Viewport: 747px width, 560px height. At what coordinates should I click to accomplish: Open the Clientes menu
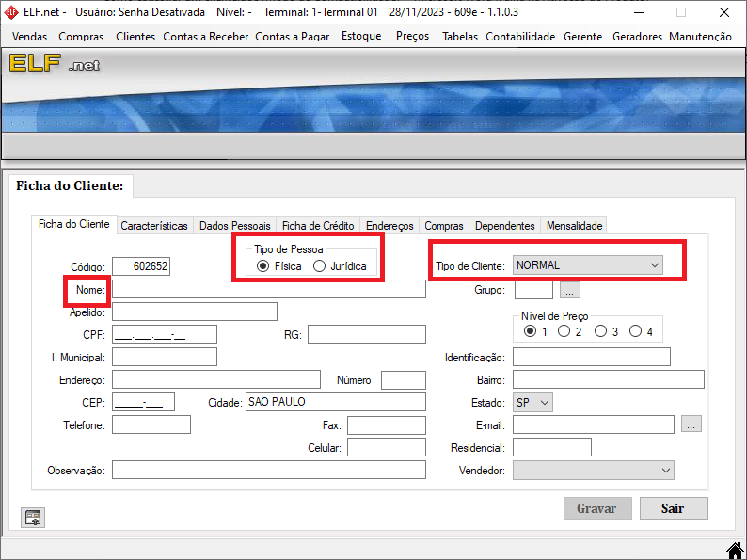135,37
